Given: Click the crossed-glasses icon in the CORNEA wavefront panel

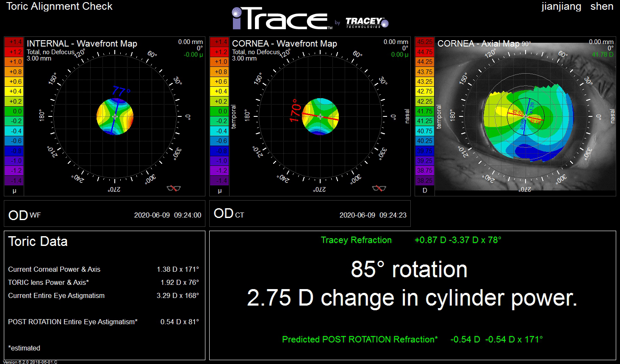Looking at the screenshot, I should 379,188.
